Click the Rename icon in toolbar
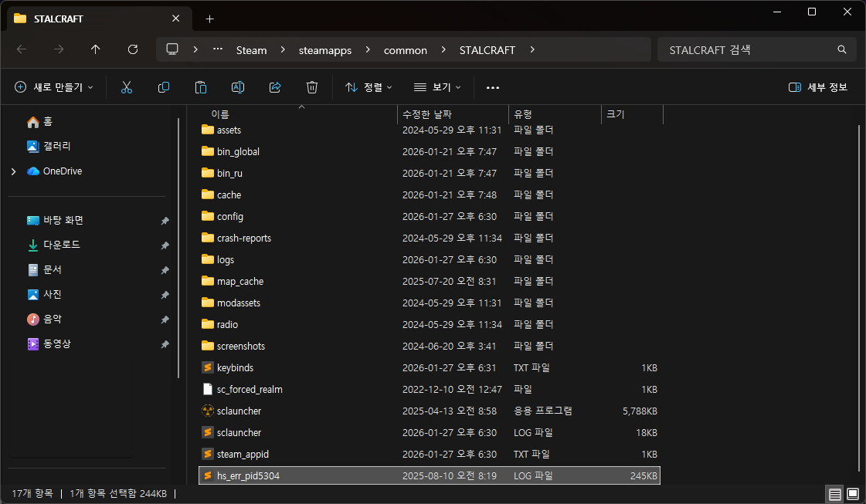This screenshot has width=866, height=504. click(238, 87)
